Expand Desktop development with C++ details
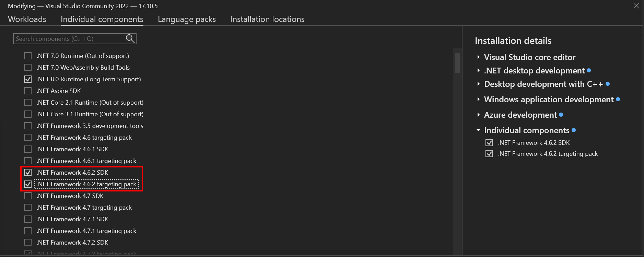The image size is (644, 257). coord(479,84)
